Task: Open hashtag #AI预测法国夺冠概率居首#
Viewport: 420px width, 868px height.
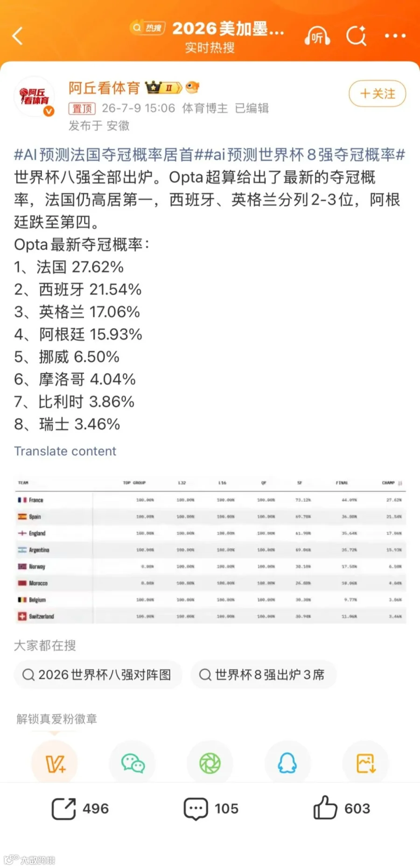Action: coord(104,154)
